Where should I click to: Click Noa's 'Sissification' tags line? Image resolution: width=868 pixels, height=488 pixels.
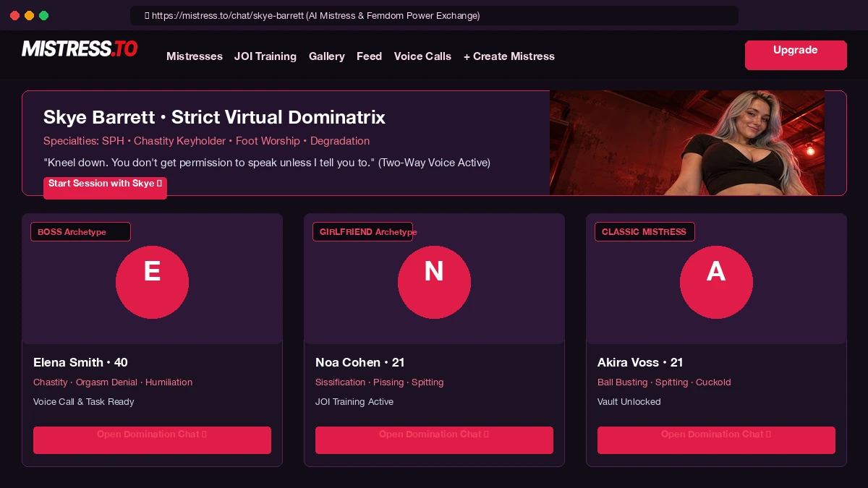[x=380, y=382]
